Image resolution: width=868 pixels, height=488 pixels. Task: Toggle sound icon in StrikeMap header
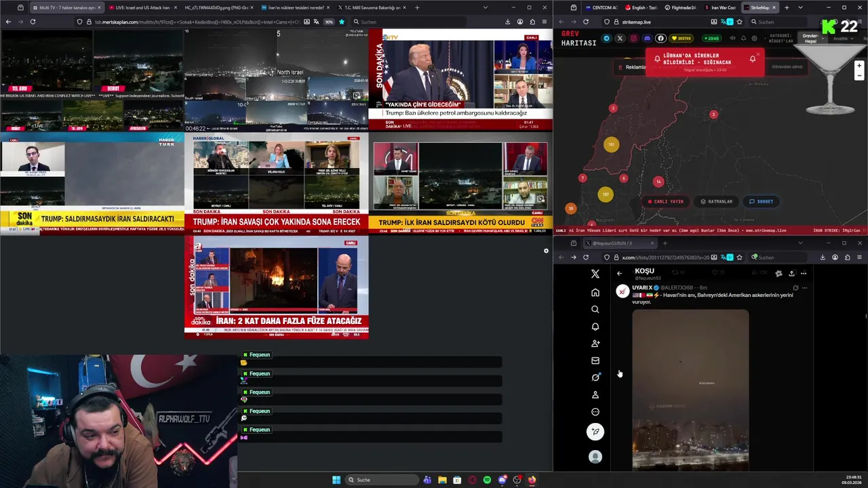point(731,38)
